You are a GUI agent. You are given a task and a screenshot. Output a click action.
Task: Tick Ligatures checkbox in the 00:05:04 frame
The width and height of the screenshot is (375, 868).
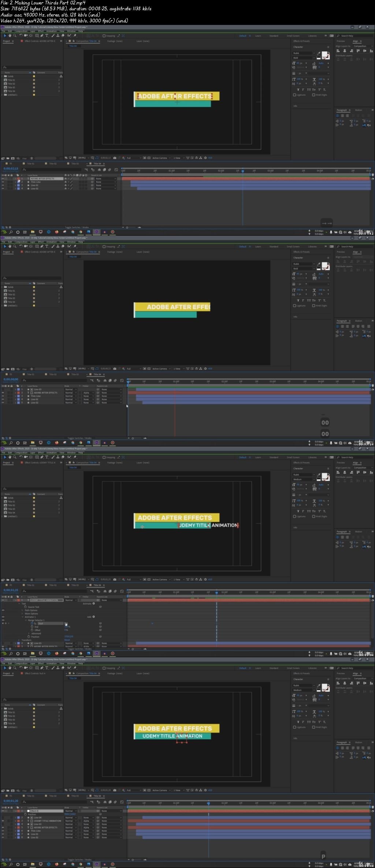(x=294, y=516)
